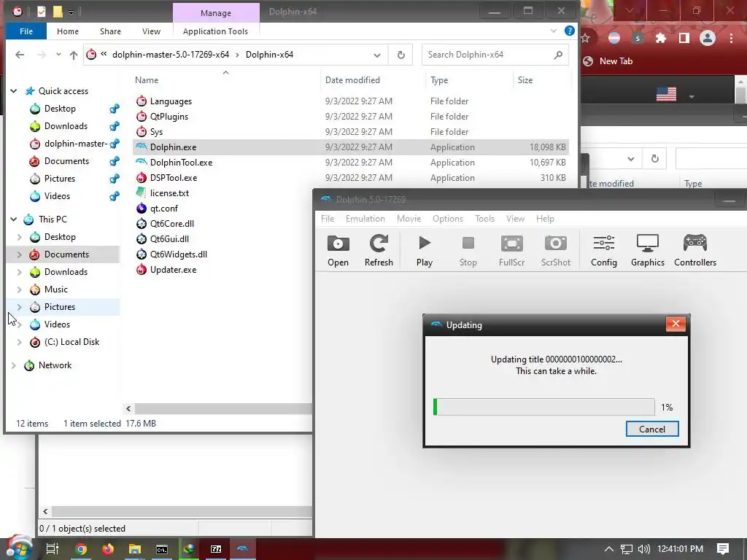Viewport: 747px width, 560px height.
Task: Open the Application Tools ribbon tab
Action: [x=215, y=31]
